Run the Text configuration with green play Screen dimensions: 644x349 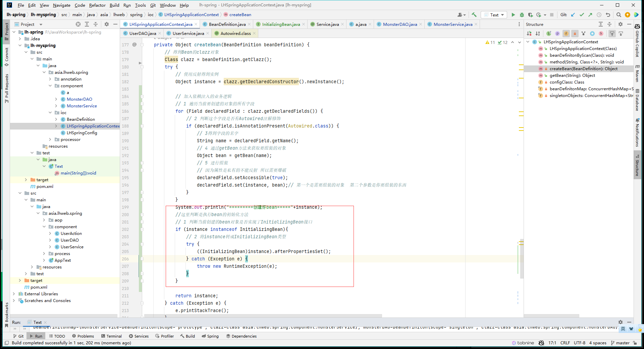[513, 15]
